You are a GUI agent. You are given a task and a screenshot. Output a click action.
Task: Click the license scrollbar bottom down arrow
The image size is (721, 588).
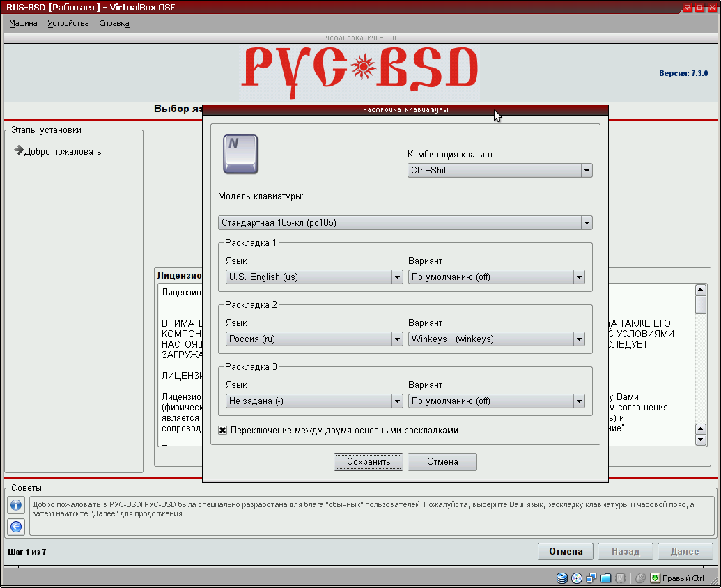[700, 440]
